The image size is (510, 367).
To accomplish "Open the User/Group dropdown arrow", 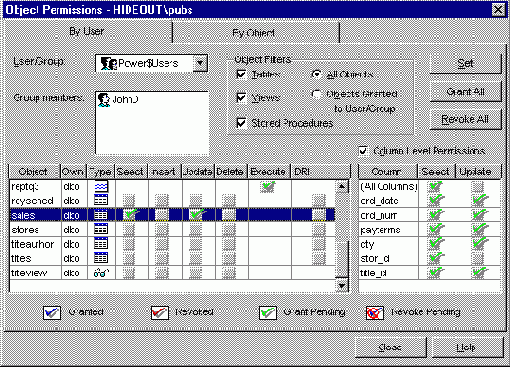I will coord(200,63).
